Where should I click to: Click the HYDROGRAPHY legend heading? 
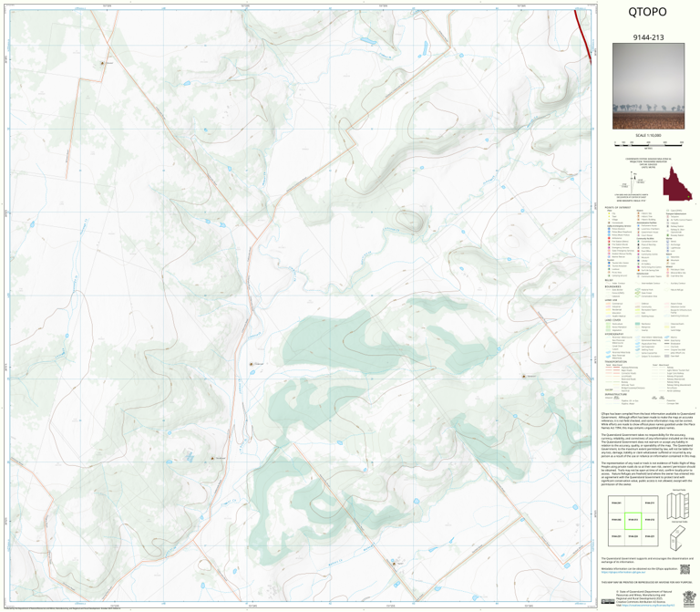pos(614,334)
